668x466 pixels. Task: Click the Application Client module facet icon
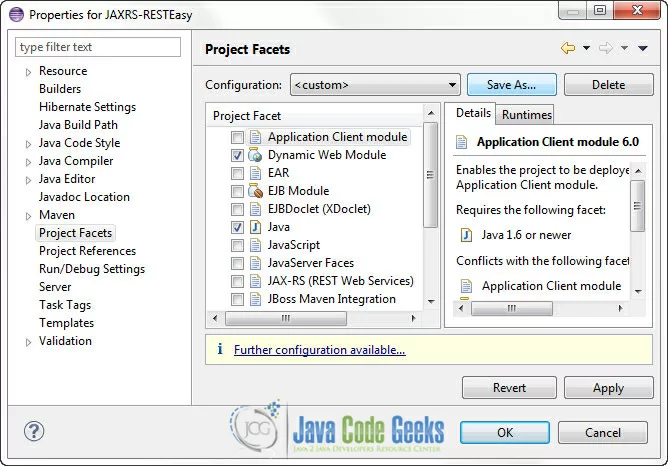(255, 137)
